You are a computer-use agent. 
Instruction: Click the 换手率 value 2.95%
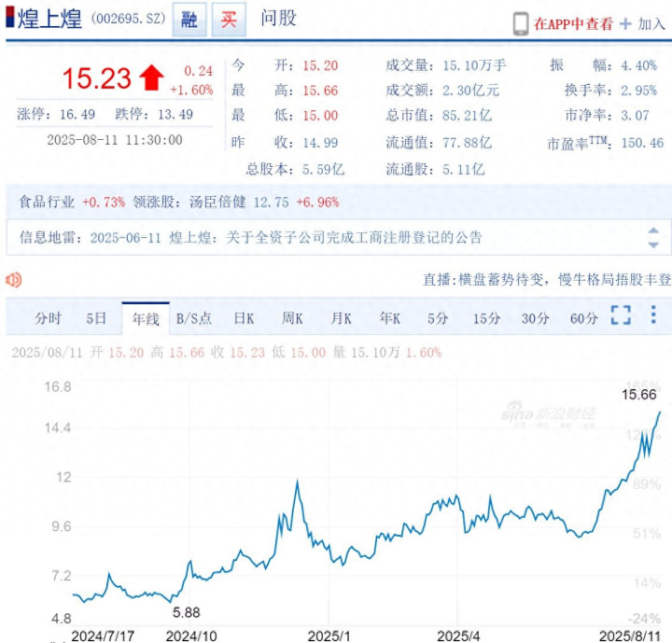(638, 91)
